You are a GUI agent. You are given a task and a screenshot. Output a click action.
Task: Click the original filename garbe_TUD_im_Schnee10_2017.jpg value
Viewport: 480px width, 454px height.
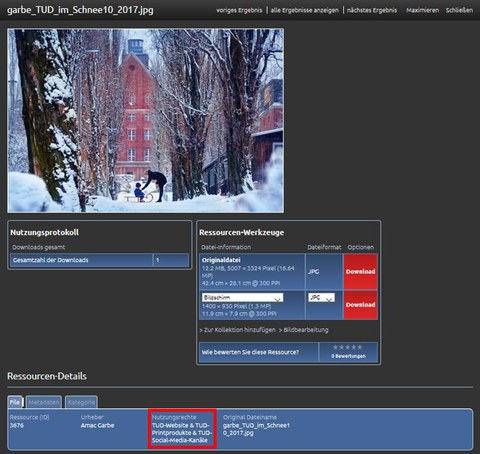click(x=256, y=429)
